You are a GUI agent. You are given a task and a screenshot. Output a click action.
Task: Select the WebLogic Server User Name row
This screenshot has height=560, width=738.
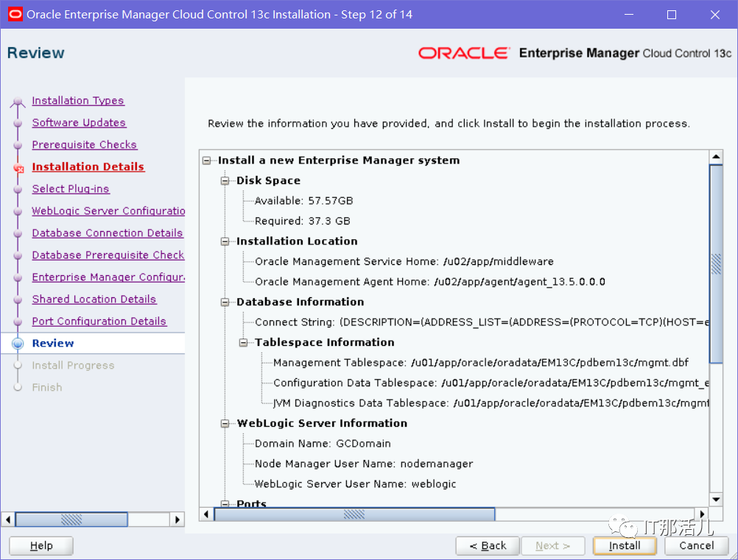click(x=355, y=484)
